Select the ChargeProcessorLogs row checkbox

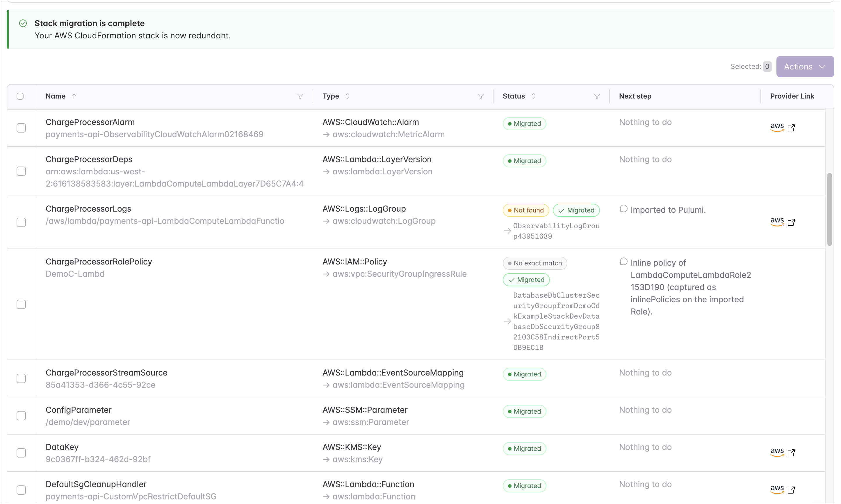(21, 222)
